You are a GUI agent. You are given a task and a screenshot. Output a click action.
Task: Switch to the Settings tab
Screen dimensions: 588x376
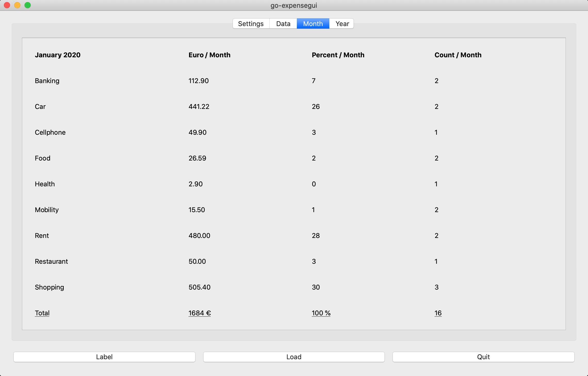[251, 24]
